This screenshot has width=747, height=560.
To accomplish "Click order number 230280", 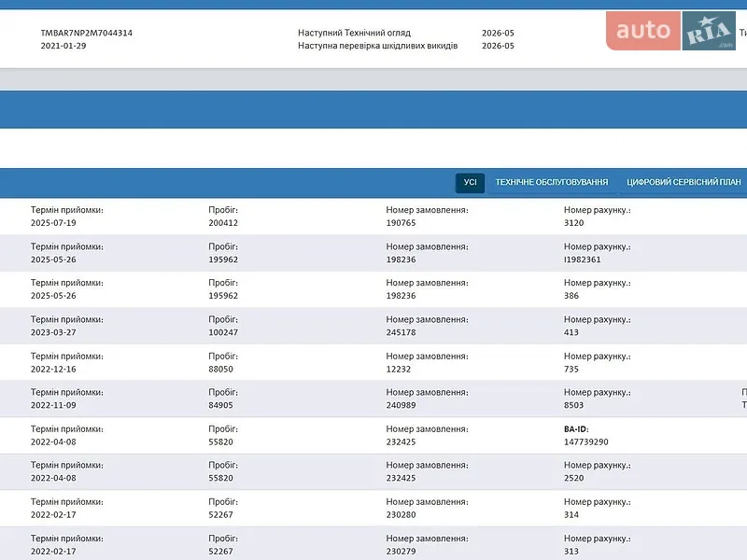I will [x=402, y=515].
